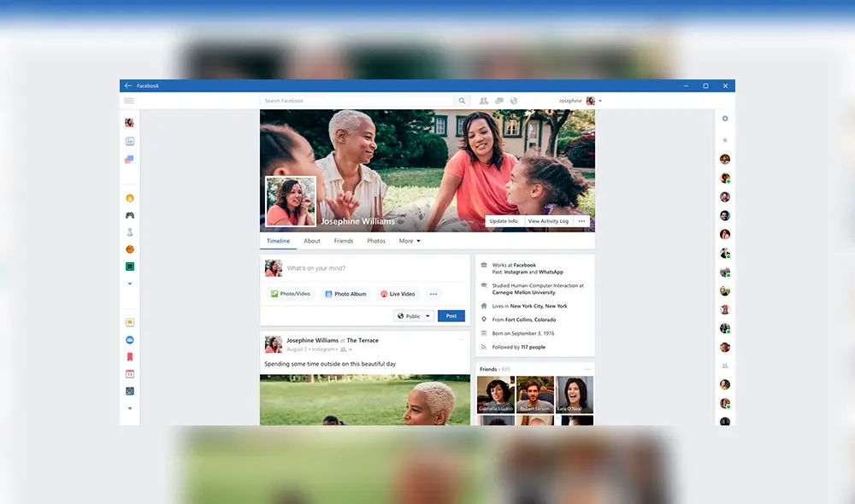Switch to the Photos tab
The height and width of the screenshot is (504, 855).
tap(376, 240)
